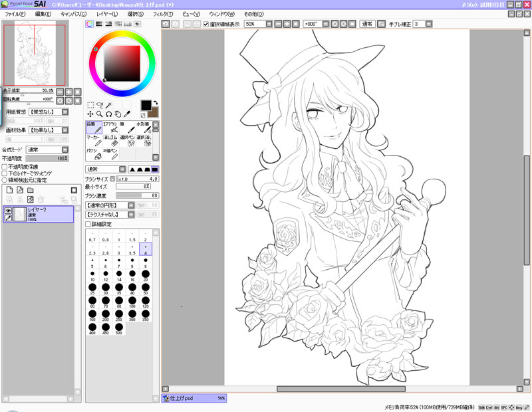
Task: Open the フィルタ(T) menu
Action: click(x=163, y=14)
